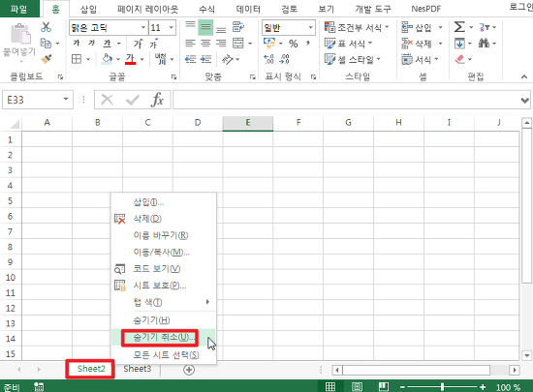
Task: Click into the formula bar
Action: coord(346,100)
